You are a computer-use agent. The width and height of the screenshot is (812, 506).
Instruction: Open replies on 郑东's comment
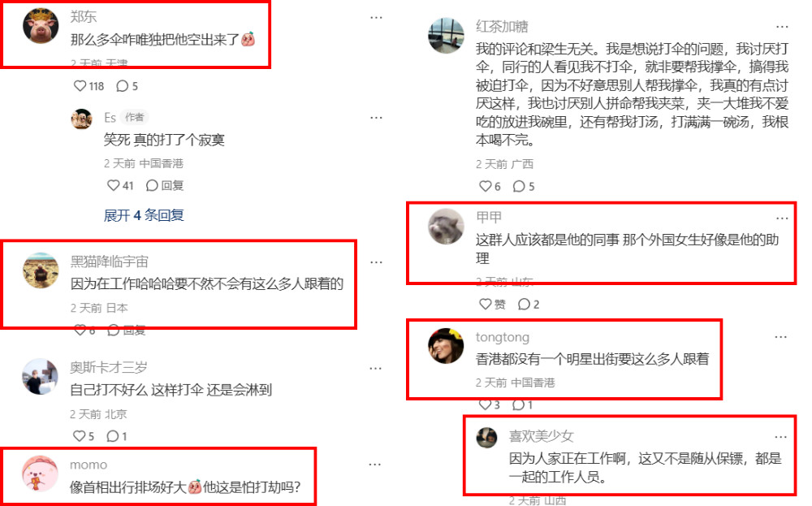pyautogui.click(x=127, y=86)
